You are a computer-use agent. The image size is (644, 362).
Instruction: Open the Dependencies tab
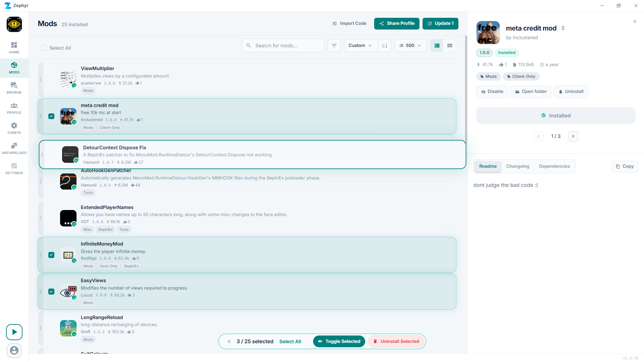[554, 166]
